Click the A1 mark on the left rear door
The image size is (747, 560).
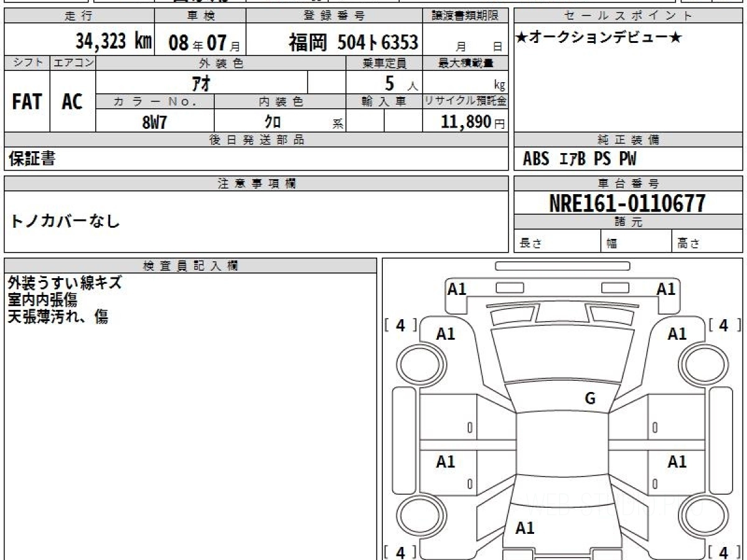click(446, 462)
